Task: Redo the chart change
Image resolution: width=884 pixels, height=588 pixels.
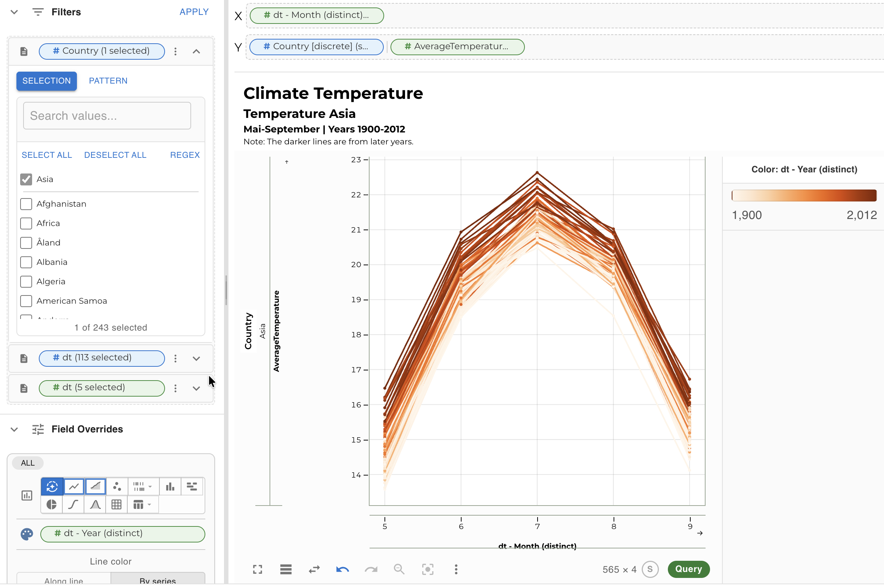Action: coord(371,570)
